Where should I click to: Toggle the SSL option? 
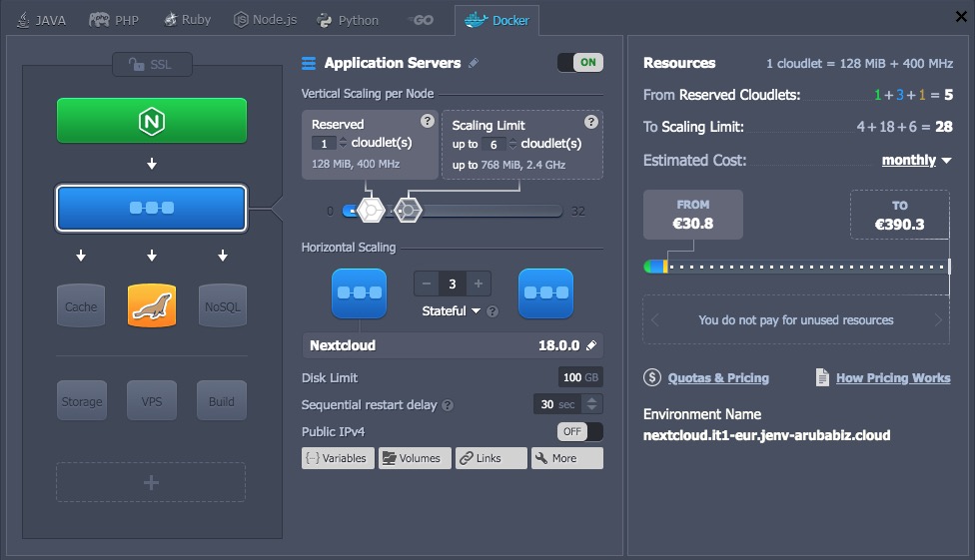151,65
